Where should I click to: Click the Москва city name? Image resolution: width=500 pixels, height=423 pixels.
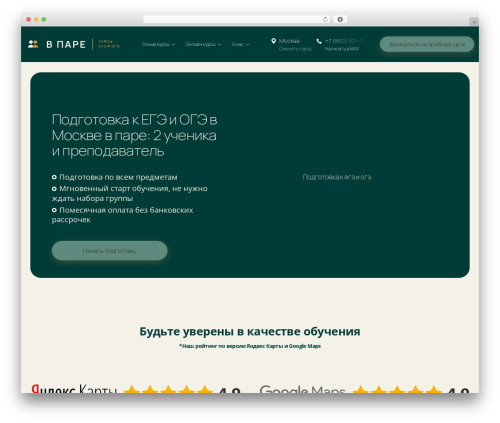coord(289,41)
